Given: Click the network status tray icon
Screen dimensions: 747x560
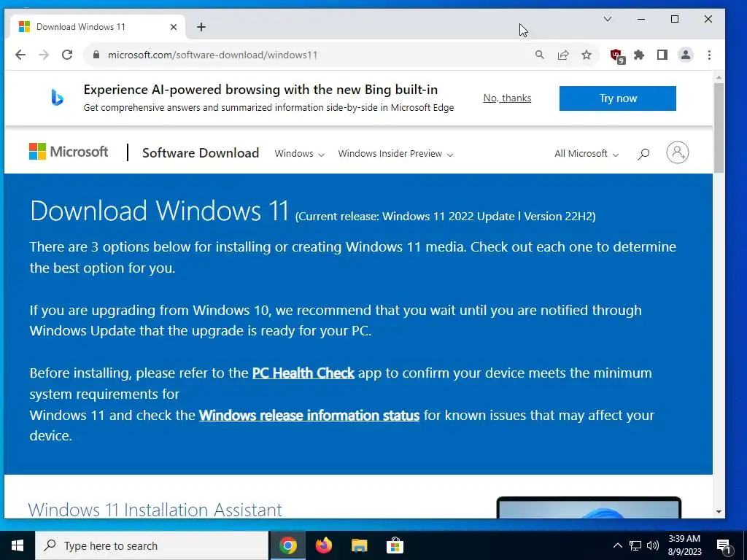Looking at the screenshot, I should point(635,545).
